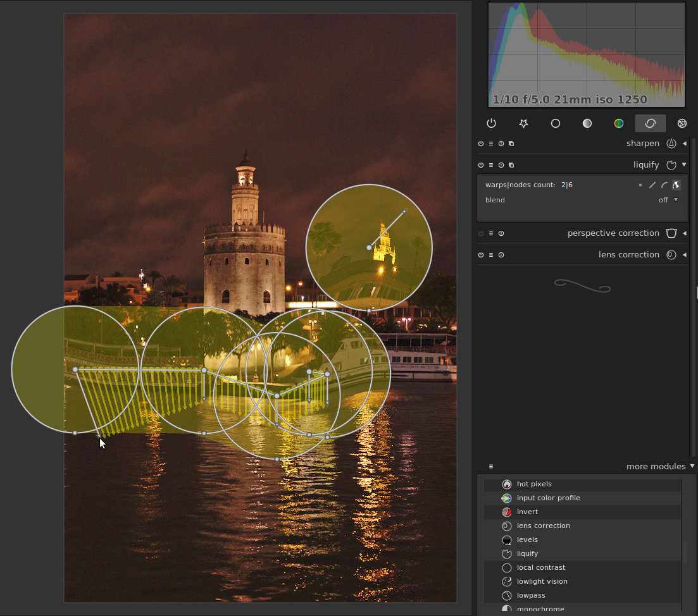Open the color group RGB circle tab
Screen dimensions: 698x616
point(619,123)
